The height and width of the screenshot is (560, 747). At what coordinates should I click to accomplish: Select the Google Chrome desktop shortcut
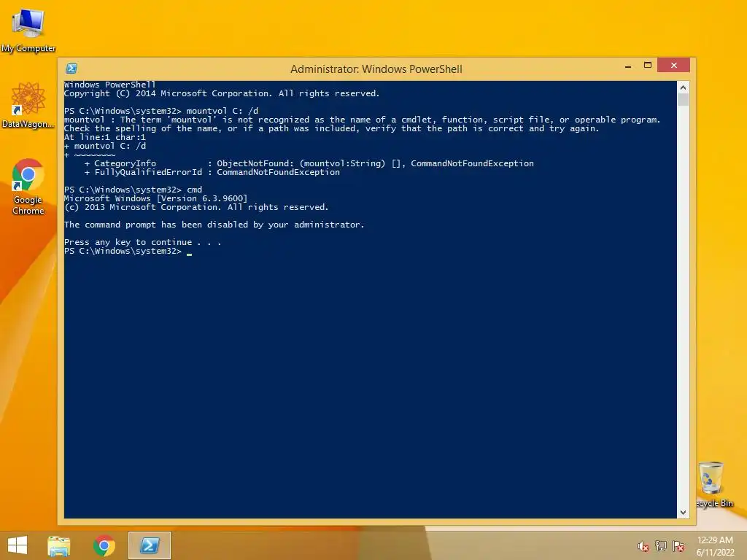pyautogui.click(x=28, y=186)
